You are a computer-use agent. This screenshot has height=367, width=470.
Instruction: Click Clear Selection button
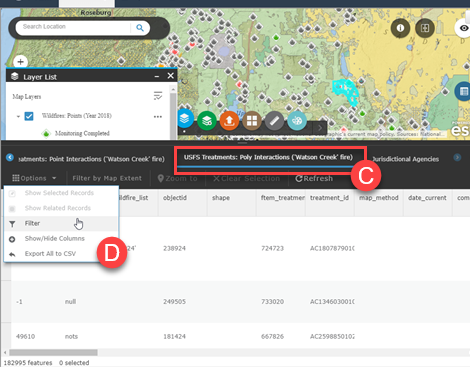247,178
